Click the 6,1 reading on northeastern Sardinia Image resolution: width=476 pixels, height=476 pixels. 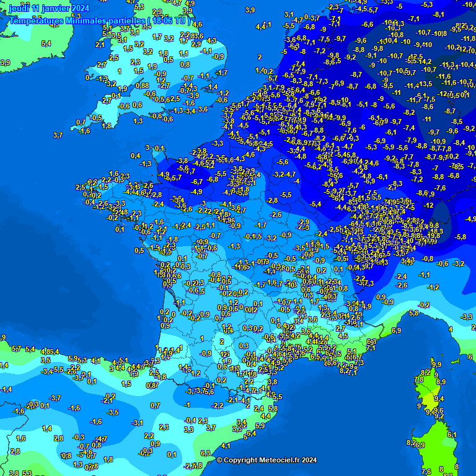452,434
